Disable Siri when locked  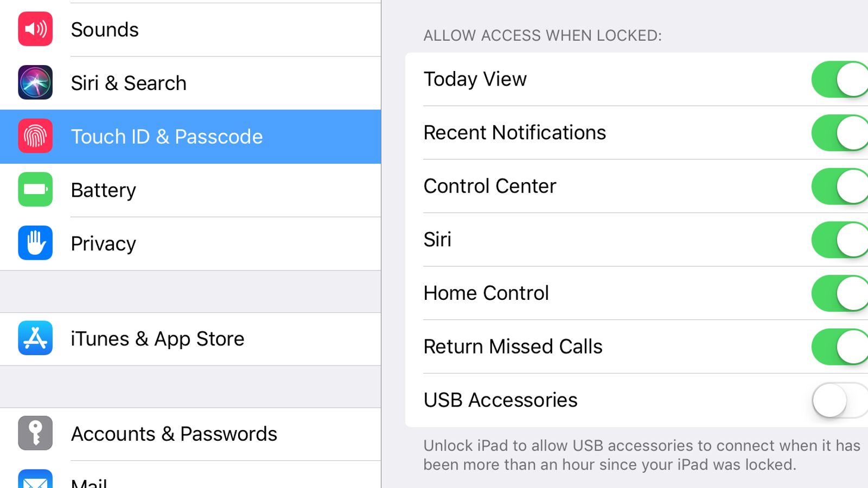839,240
